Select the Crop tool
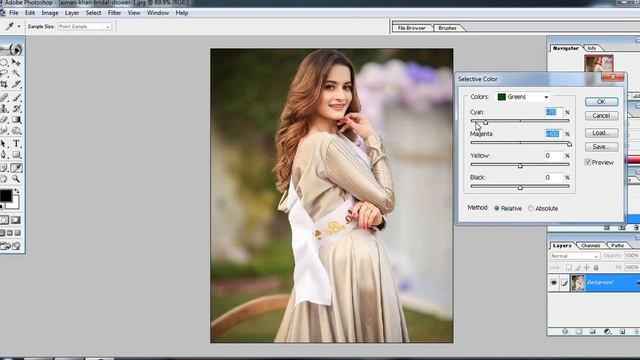Viewport: 640px width, 360px height. (x=4, y=84)
